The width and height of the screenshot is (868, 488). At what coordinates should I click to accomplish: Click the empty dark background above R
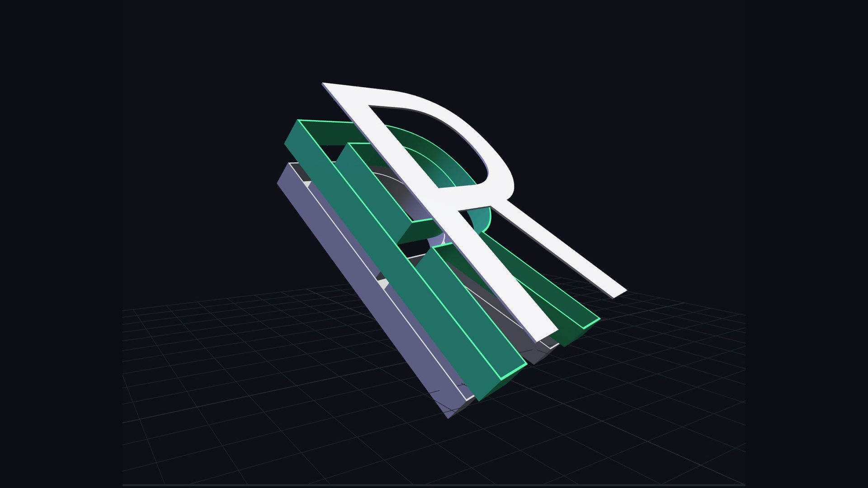point(434,41)
